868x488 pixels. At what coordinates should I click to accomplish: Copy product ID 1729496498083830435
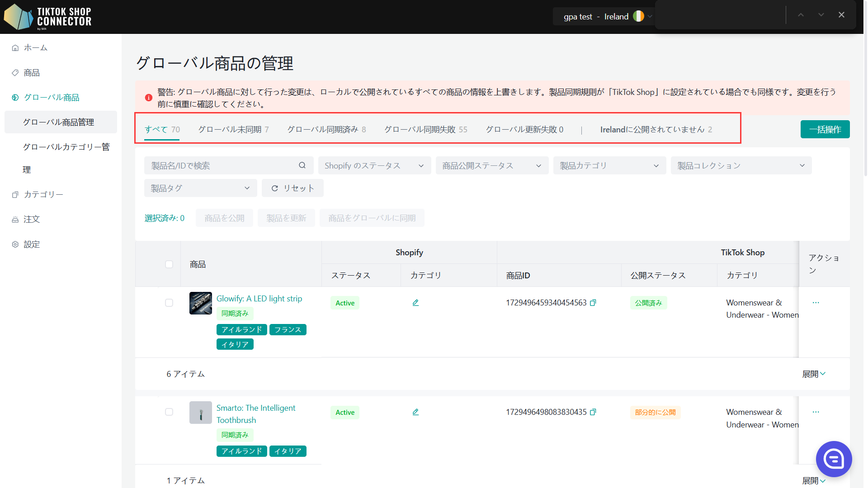[593, 412]
